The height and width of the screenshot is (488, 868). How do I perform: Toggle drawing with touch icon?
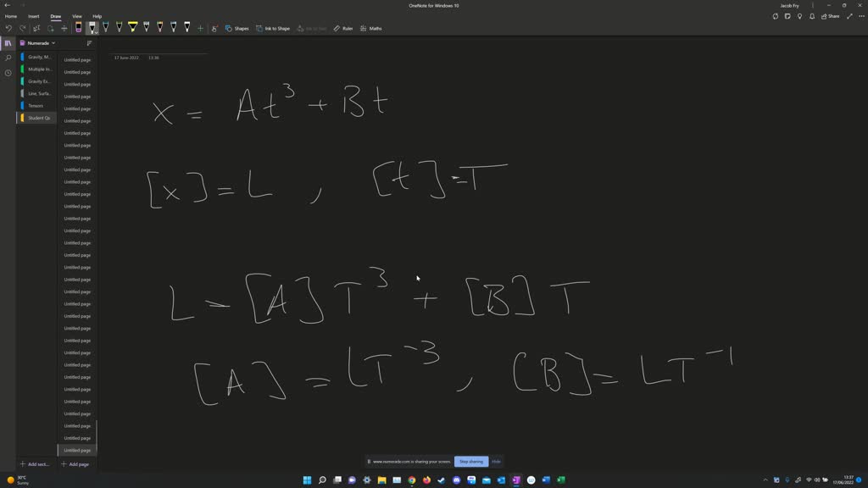(214, 28)
